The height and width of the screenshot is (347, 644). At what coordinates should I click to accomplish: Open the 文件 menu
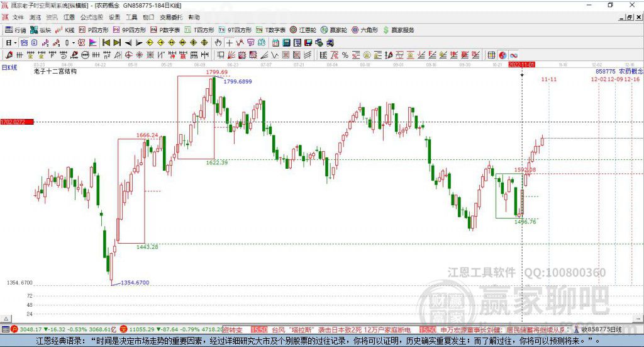point(18,17)
